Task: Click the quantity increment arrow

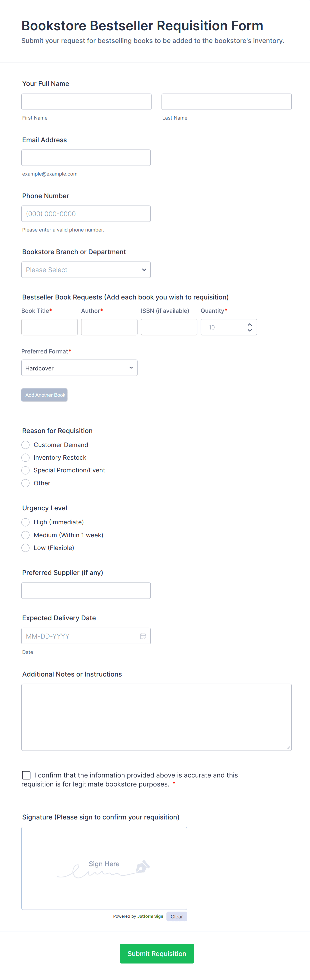Action: coord(249,324)
